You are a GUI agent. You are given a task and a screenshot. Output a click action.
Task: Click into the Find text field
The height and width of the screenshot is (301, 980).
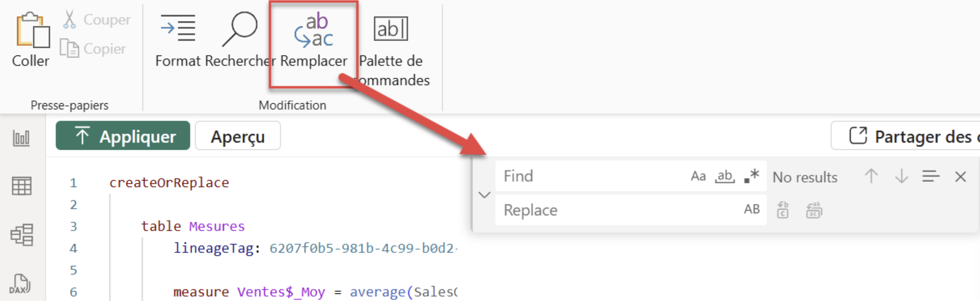tap(590, 176)
